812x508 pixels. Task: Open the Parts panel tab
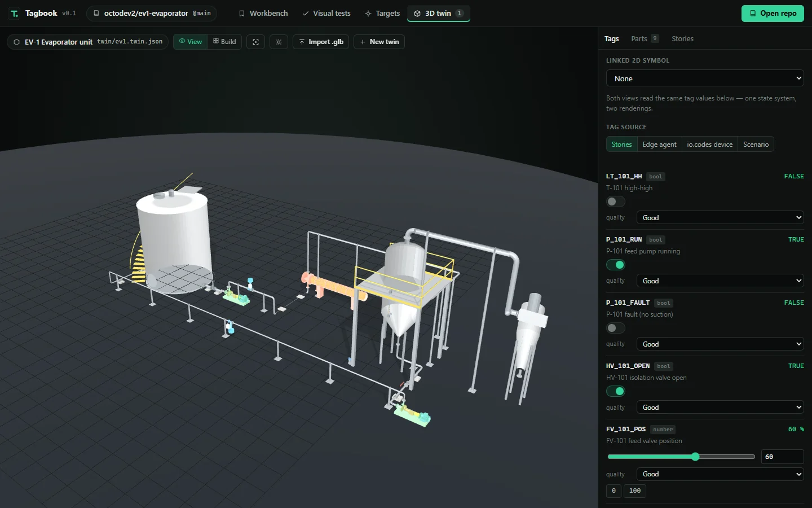[x=645, y=39]
